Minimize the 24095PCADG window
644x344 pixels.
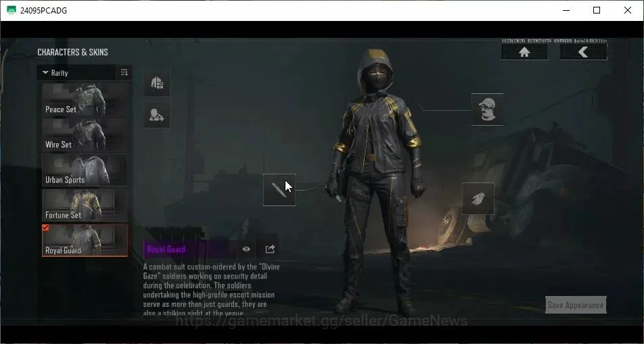pyautogui.click(x=566, y=10)
